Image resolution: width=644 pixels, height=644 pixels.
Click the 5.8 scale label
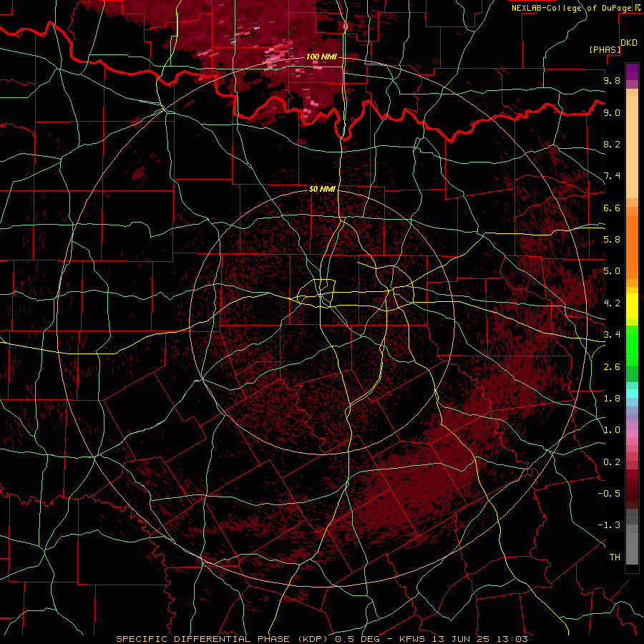(x=612, y=240)
